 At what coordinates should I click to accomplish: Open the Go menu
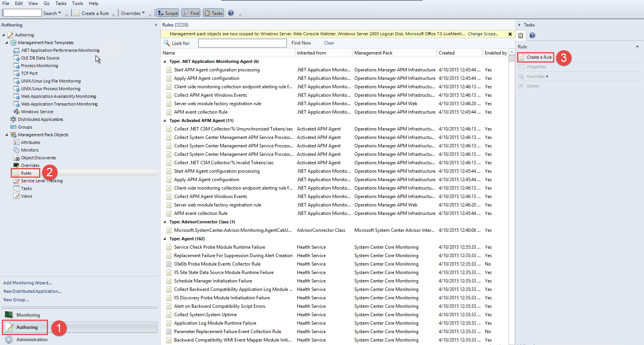point(47,3)
